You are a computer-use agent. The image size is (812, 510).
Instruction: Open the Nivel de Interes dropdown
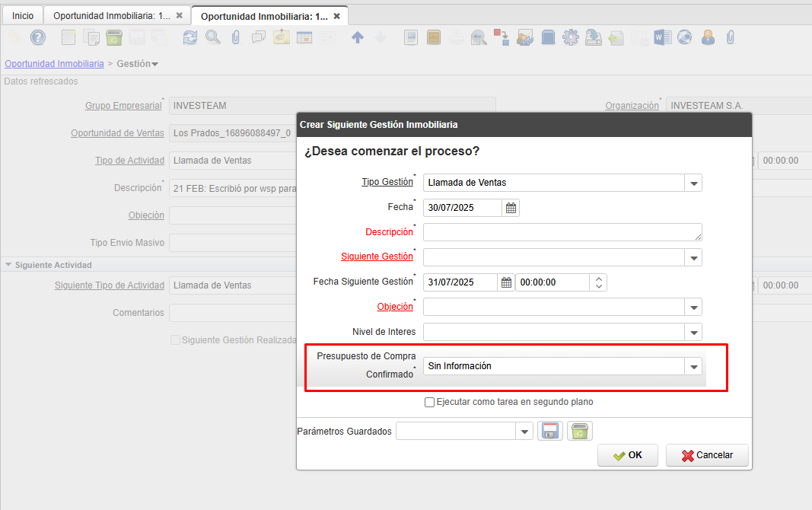coord(693,332)
